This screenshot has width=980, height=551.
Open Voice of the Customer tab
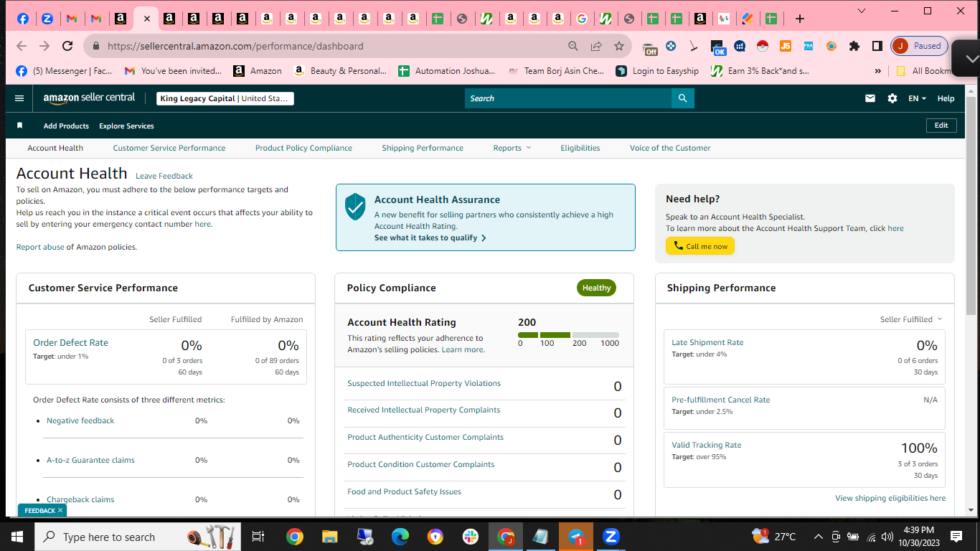(670, 148)
